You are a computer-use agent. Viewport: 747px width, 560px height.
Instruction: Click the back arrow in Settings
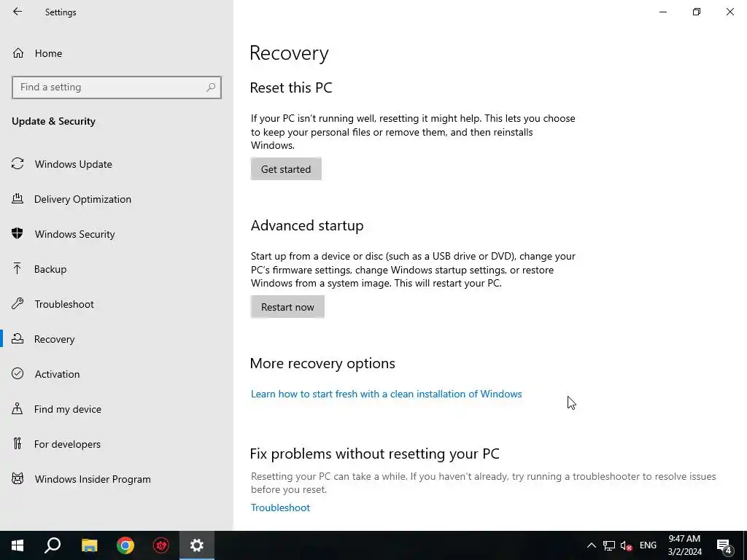pyautogui.click(x=18, y=12)
